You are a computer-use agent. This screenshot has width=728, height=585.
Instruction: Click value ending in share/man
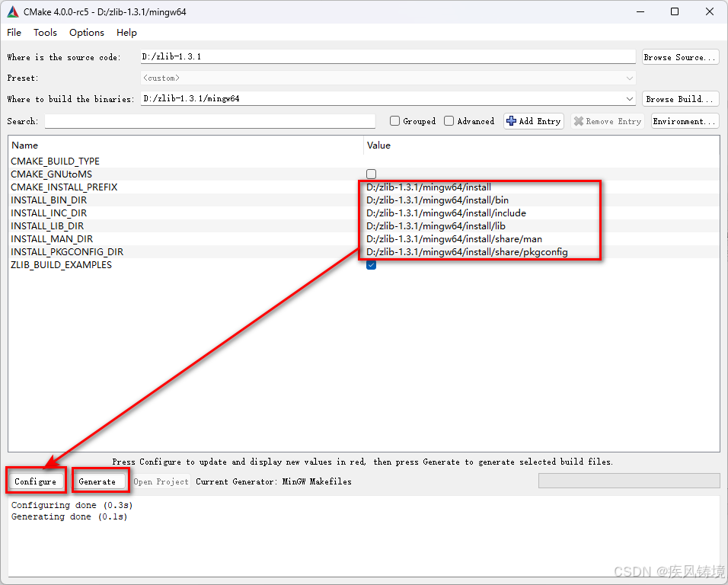tap(454, 239)
